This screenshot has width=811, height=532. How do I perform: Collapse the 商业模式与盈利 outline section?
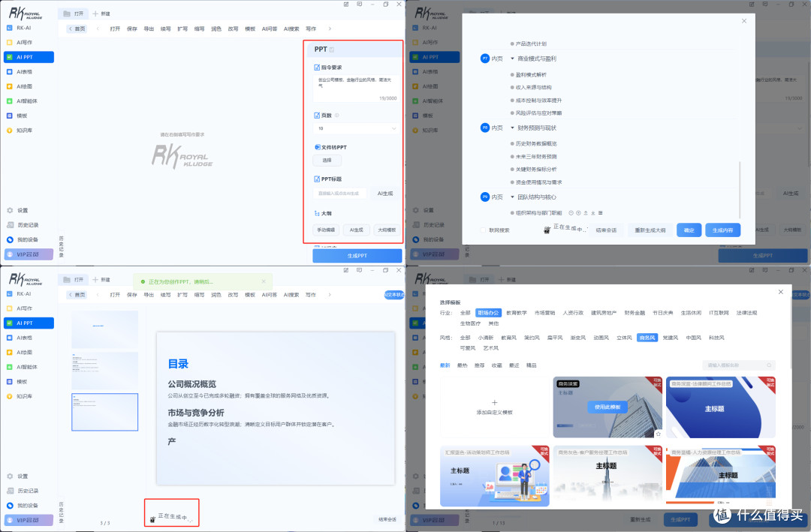[x=513, y=59]
